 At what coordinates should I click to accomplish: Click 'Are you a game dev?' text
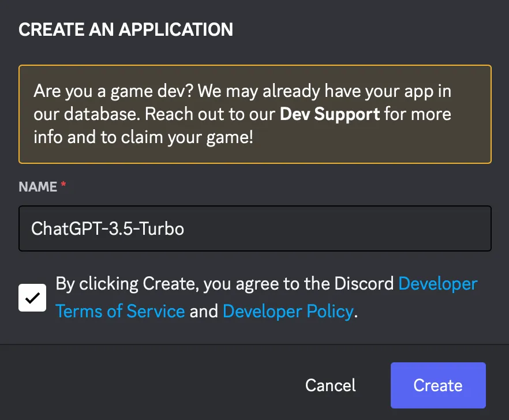(x=114, y=91)
